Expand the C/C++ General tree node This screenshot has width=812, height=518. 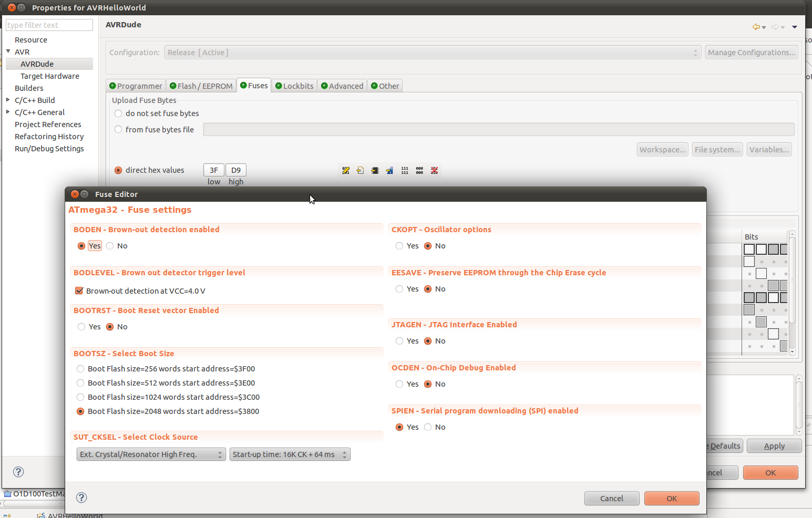point(8,112)
